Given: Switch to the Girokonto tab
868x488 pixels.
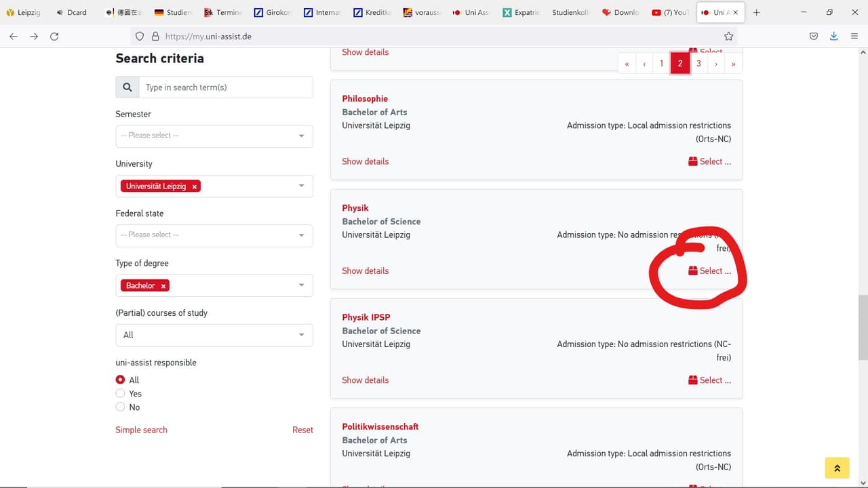Looking at the screenshot, I should 273,12.
